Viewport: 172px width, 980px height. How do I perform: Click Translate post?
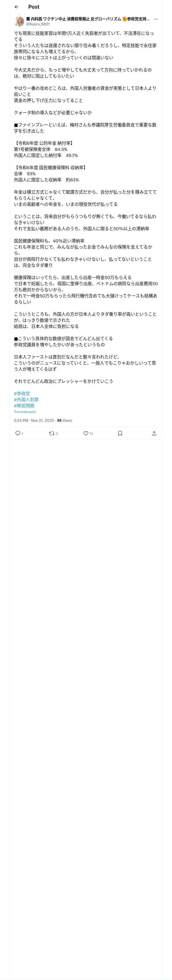[24, 412]
